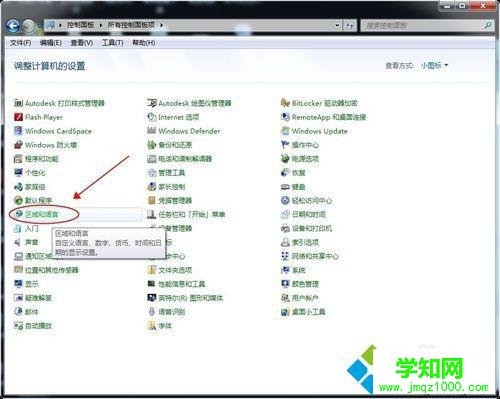The height and width of the screenshot is (399, 500).
Task: Open the 声音 sound icon
Action: click(x=18, y=242)
